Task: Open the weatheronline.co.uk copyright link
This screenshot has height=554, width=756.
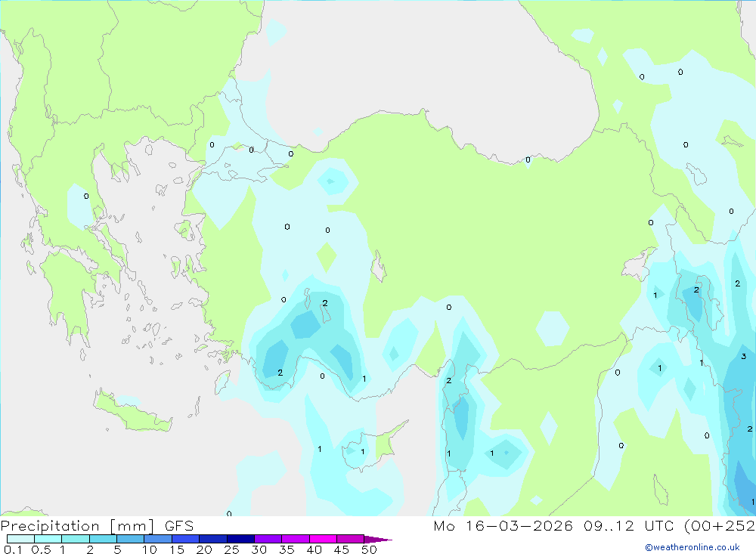Action: click(x=692, y=547)
